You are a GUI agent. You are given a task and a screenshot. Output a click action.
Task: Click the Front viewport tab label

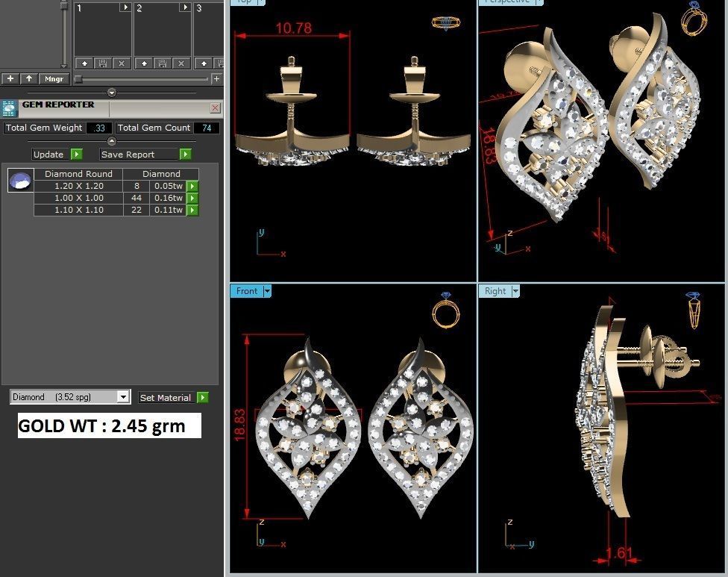247,291
